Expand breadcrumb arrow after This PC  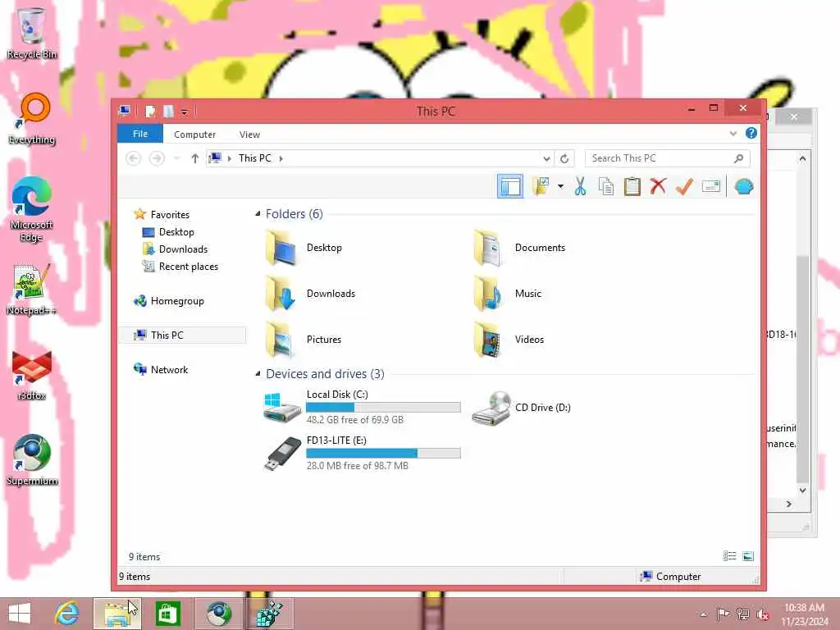281,158
